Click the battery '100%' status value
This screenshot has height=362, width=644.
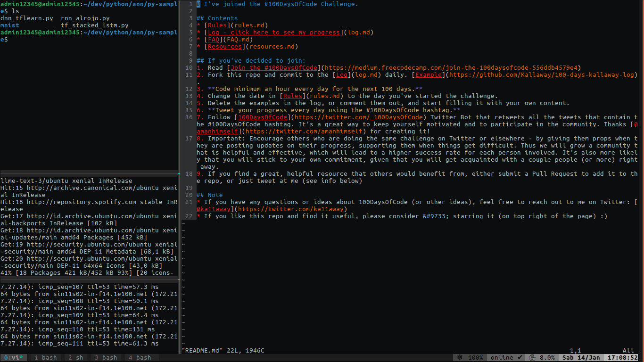pos(476,358)
